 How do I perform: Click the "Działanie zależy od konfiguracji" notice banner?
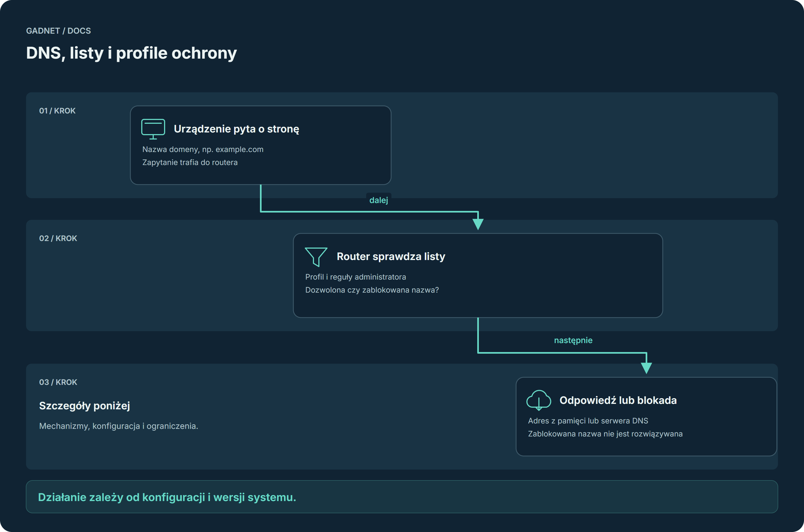click(x=402, y=497)
